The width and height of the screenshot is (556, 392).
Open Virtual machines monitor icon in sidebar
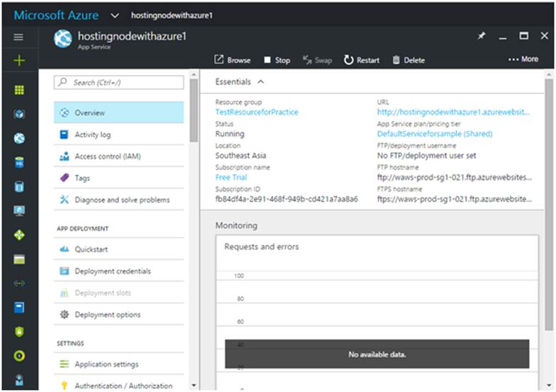pos(19,211)
